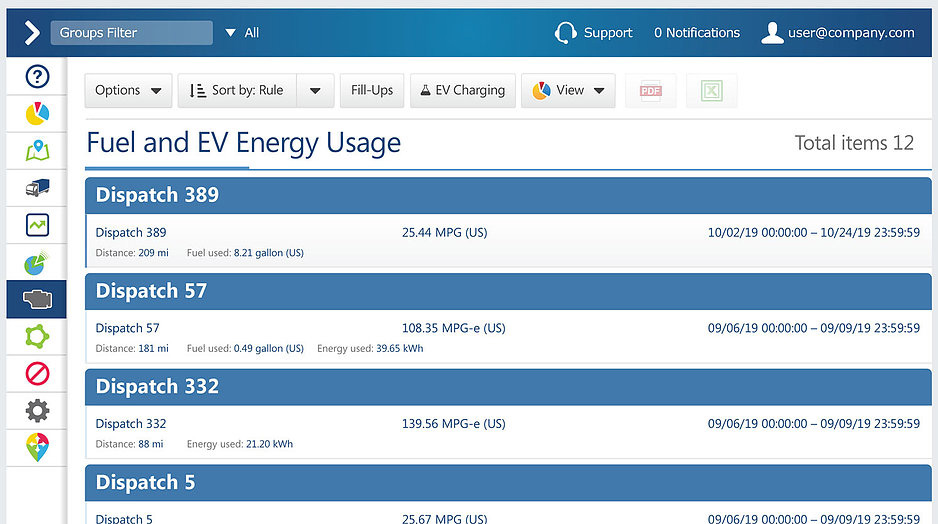Viewport: 938px width, 524px height.
Task: Open the help question mark icon
Action: (37, 77)
